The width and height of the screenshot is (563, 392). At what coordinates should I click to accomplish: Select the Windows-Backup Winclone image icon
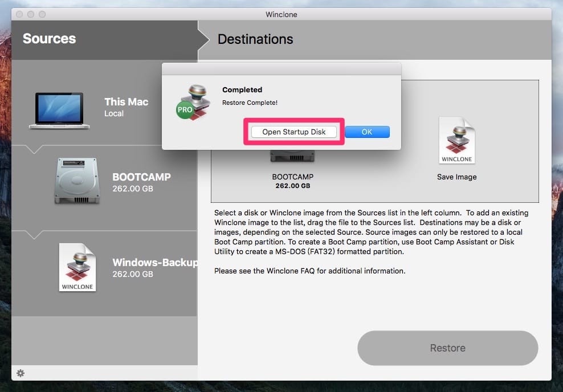coord(77,267)
